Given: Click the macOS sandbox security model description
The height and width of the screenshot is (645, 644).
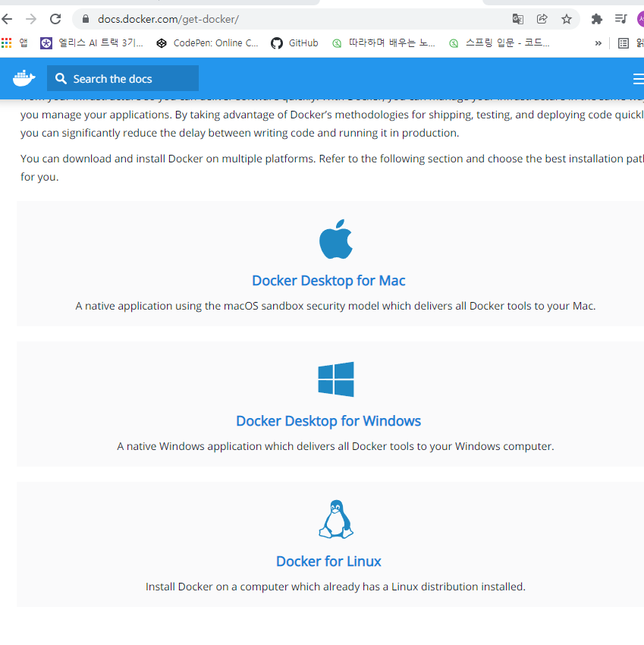Looking at the screenshot, I should (x=335, y=306).
